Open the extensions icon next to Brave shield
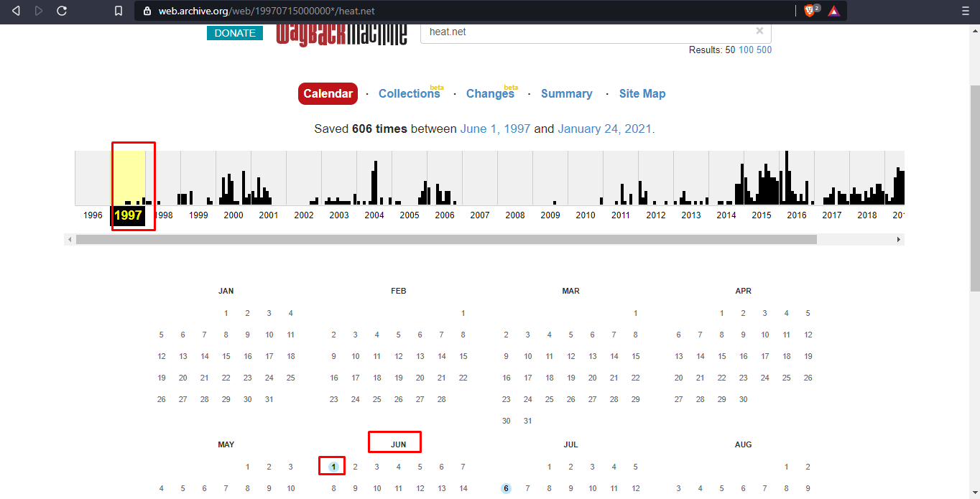 pos(833,11)
